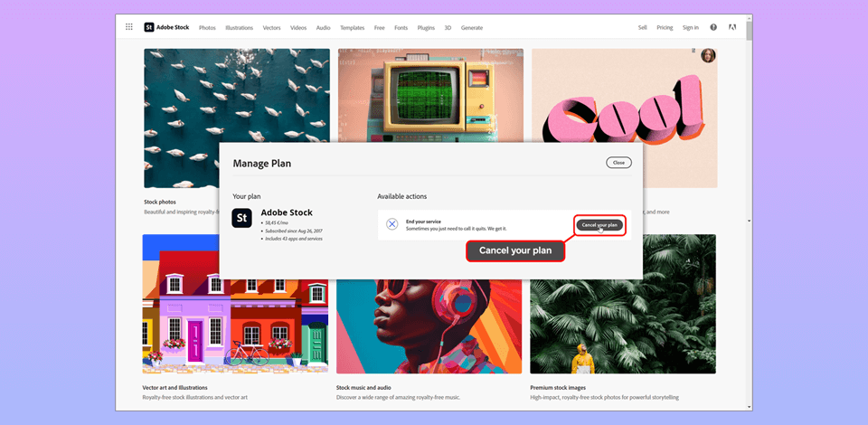
Task: Click the '58,45 €/mo' price text
Action: tap(278, 223)
